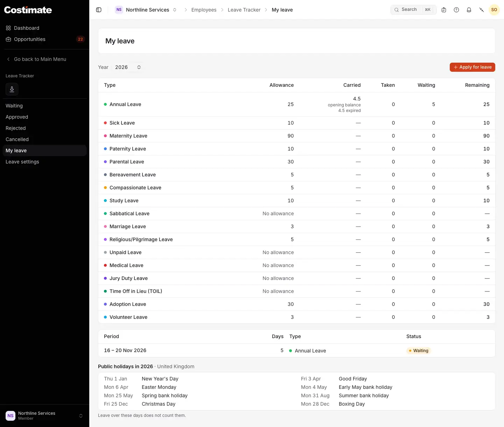504x427 pixels.
Task: Click the Leave Tracker breadcrumb
Action: click(244, 10)
